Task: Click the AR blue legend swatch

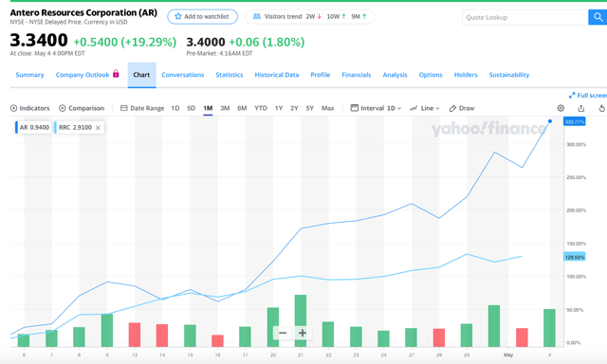Action: [16, 127]
